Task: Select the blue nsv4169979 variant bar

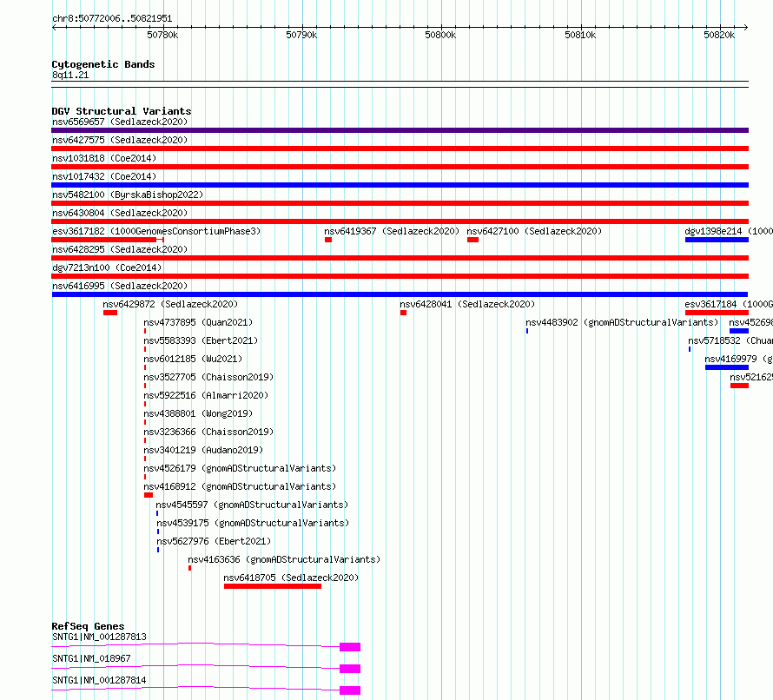Action: pyautogui.click(x=727, y=367)
